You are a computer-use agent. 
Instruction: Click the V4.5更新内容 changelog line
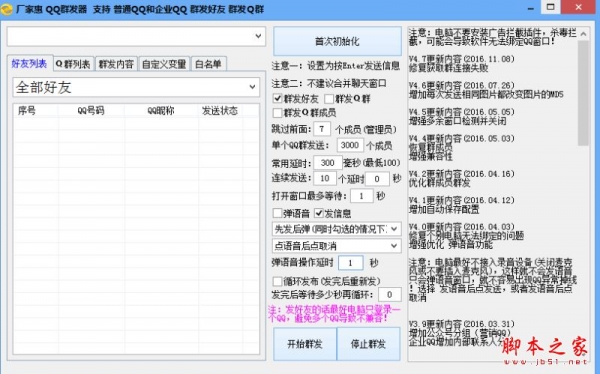click(461, 112)
